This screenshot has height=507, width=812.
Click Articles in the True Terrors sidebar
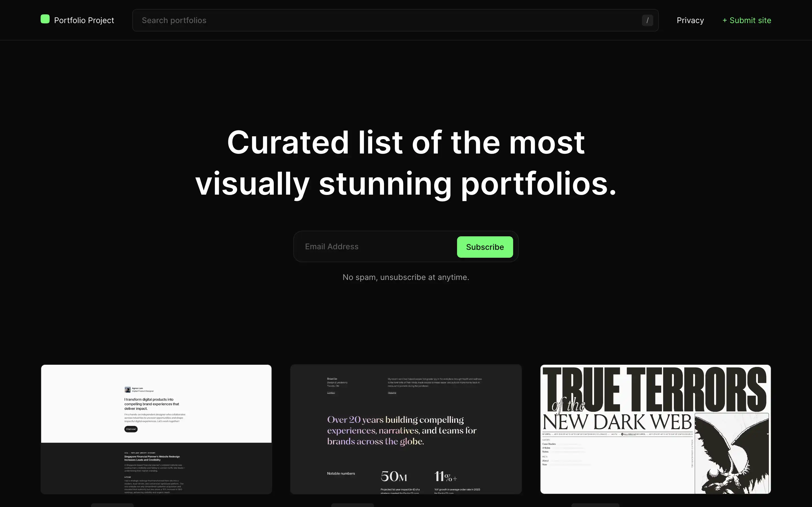pos(546,448)
